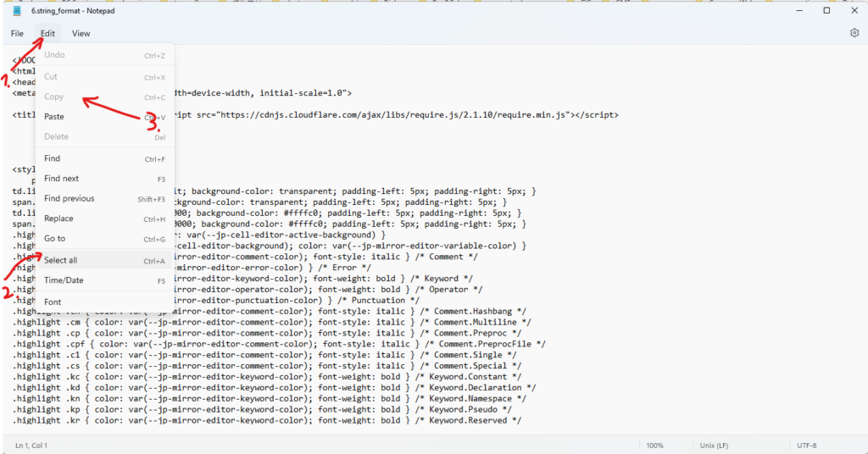The height and width of the screenshot is (454, 868).
Task: Choose Cut in the Edit menu
Action: tap(104, 77)
